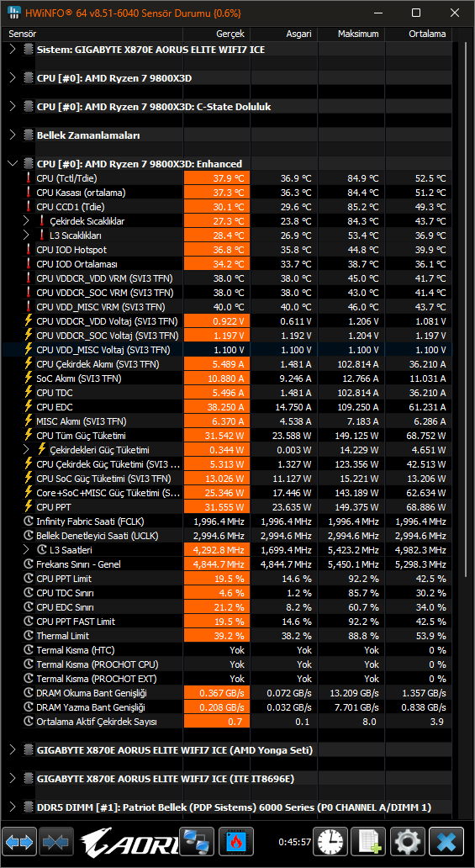Expand the Çekirdekleri Güç Tüketimi sub-rows

tap(26, 450)
